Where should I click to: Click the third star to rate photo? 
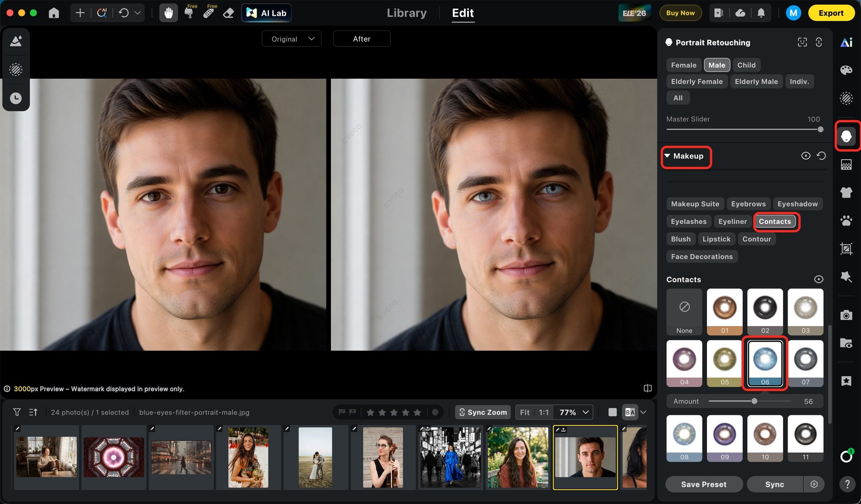[x=394, y=412]
